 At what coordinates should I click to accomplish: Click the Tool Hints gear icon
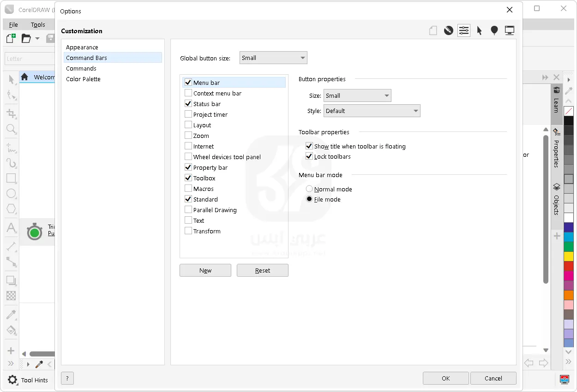[x=12, y=380]
